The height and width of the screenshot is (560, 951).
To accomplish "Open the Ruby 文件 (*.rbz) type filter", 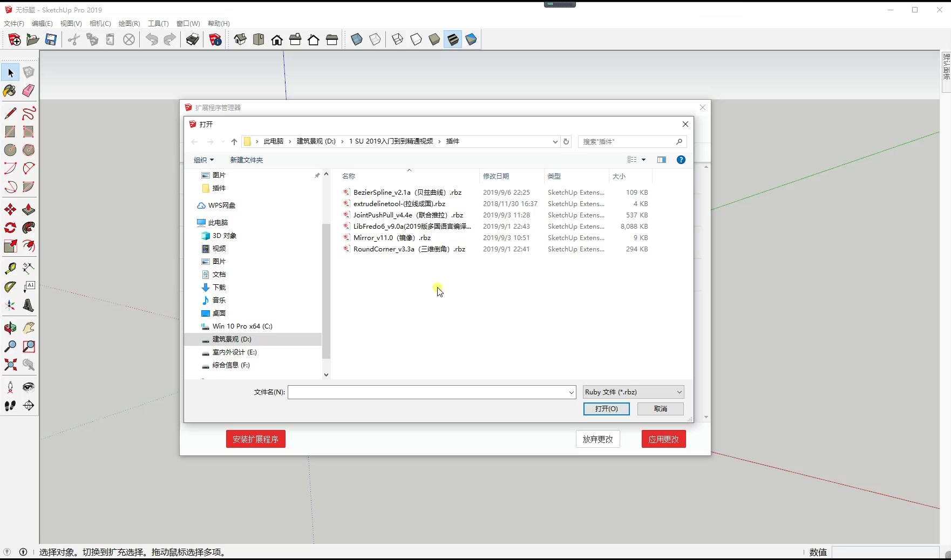I will pyautogui.click(x=633, y=392).
